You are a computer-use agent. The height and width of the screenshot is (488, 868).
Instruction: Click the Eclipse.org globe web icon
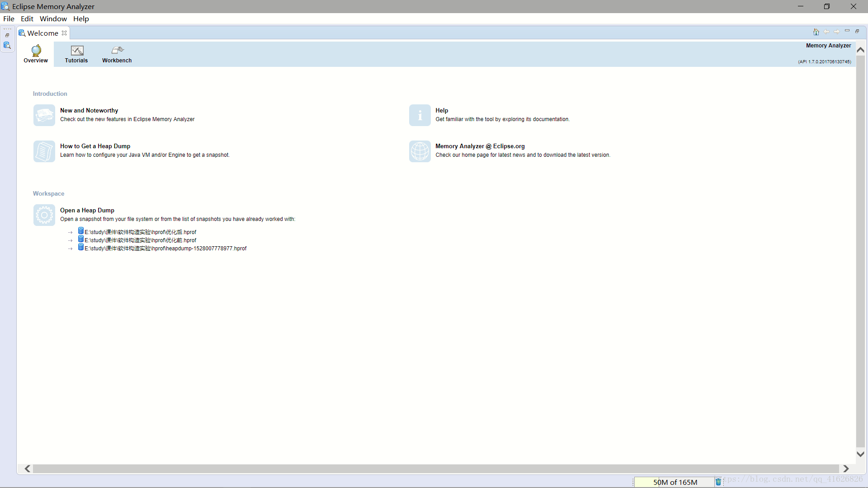(x=420, y=151)
